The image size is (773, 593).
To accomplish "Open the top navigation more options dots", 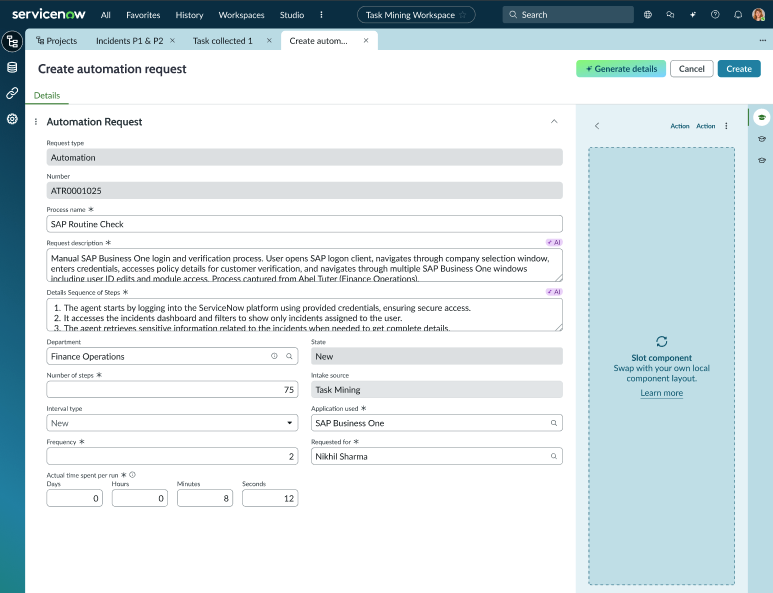I will point(321,15).
